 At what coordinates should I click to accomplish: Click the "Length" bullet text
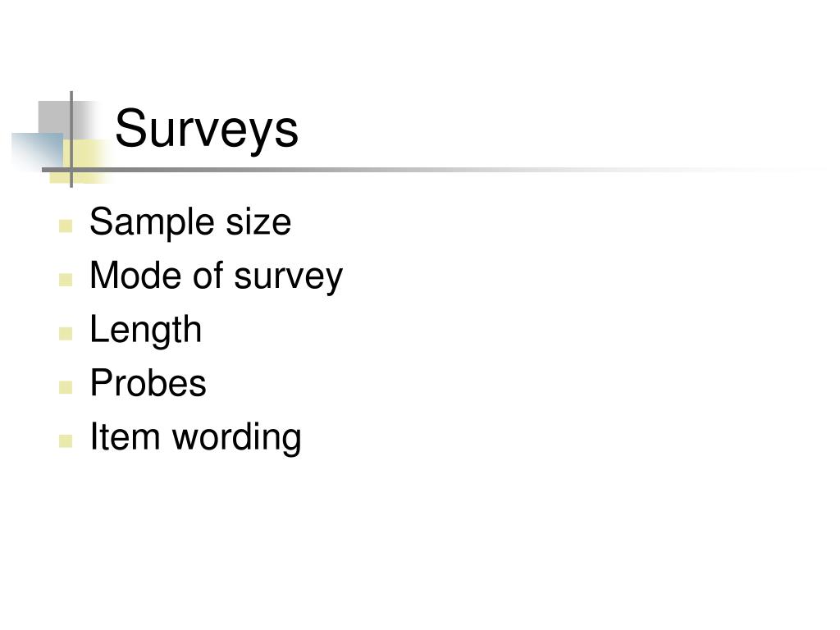pyautogui.click(x=146, y=330)
